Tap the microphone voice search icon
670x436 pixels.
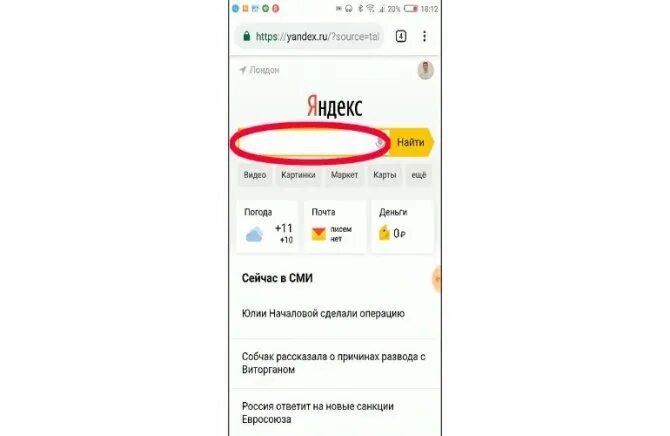[379, 143]
